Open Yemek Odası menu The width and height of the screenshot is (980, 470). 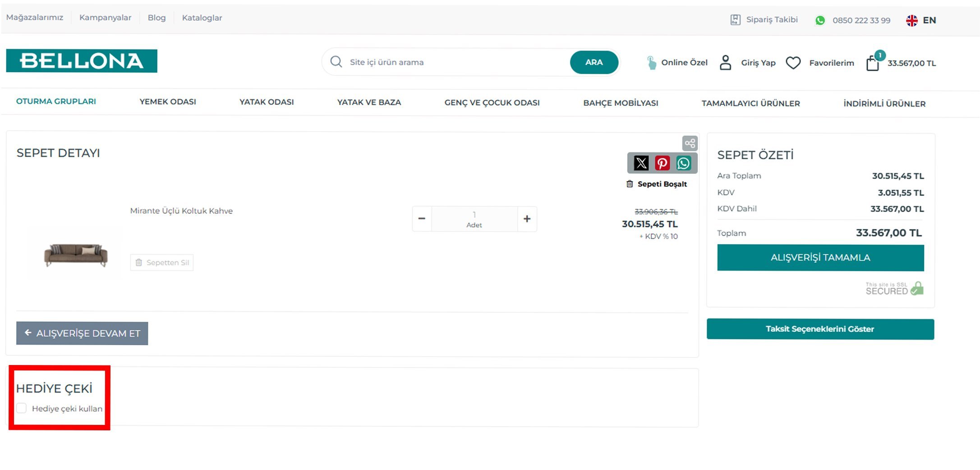(x=168, y=102)
